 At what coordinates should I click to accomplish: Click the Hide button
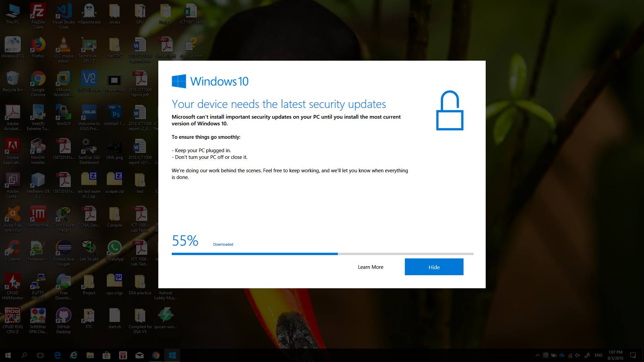434,267
